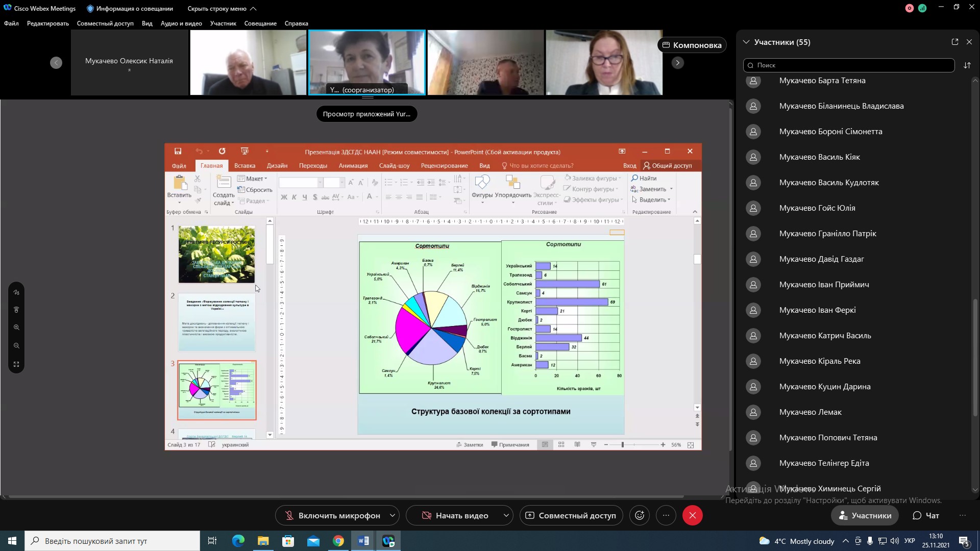Screen dimensions: 980x551
Task: Click fit slide to window icon
Action: click(691, 445)
